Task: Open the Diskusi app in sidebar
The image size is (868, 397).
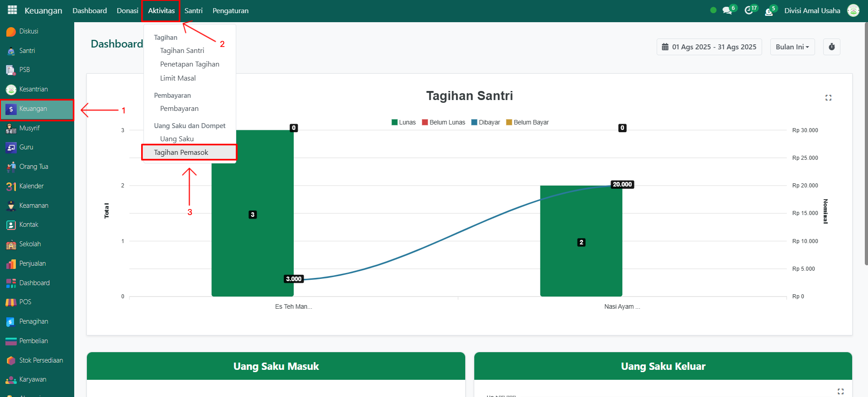Action: coord(11,32)
